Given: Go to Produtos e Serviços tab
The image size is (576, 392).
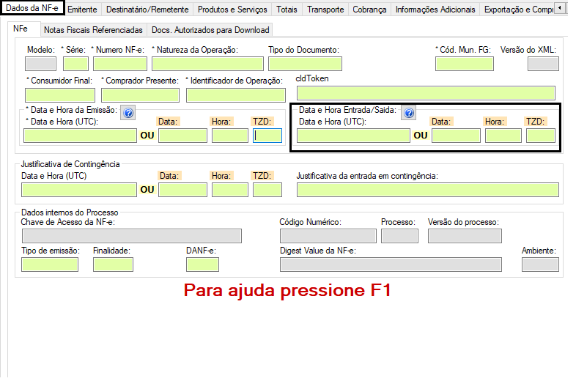Looking at the screenshot, I should (232, 10).
